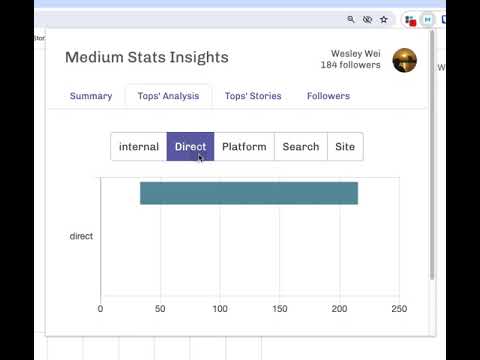This screenshot has height=360, width=480.
Task: Click the direct axis label
Action: [x=81, y=236]
